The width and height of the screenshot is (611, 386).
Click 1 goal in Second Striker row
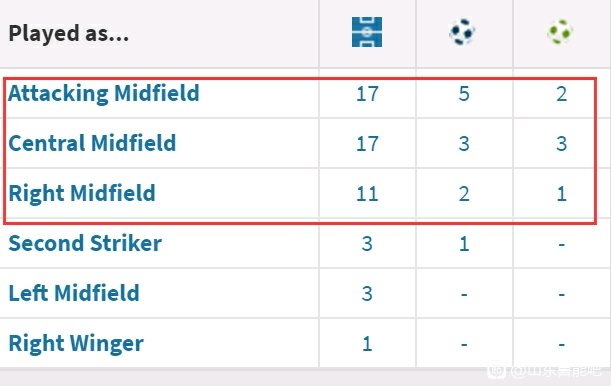pos(464,244)
